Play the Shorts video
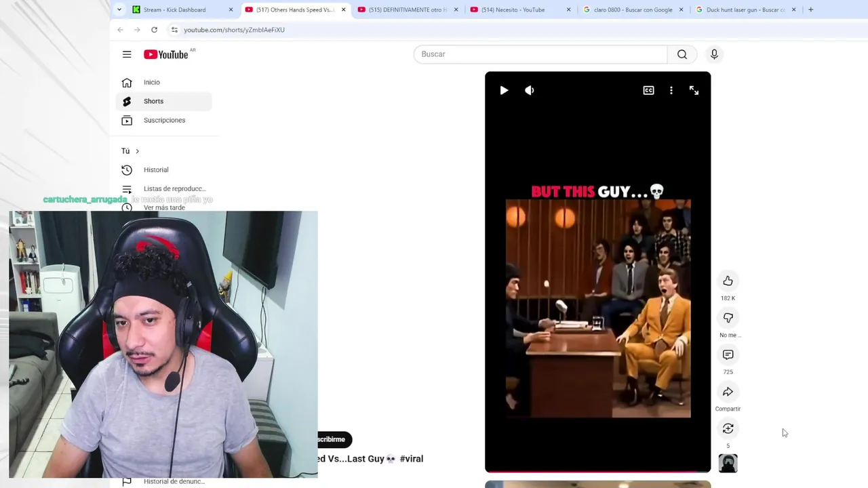Viewport: 868px width, 488px height. click(504, 90)
